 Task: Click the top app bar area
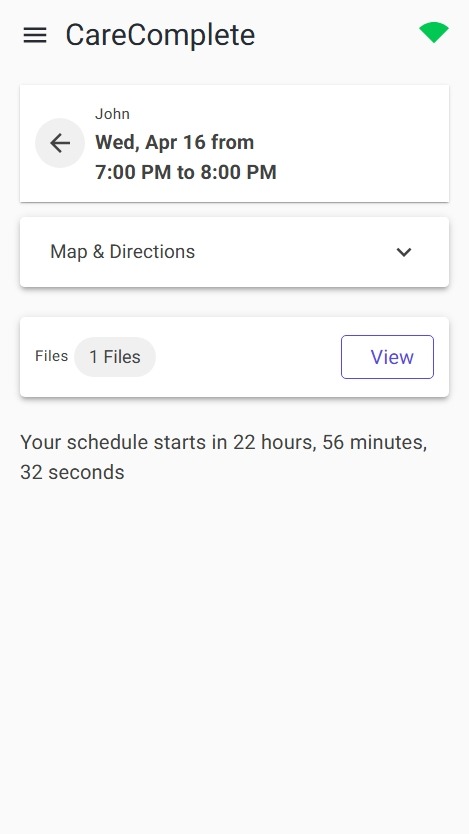pyautogui.click(x=234, y=35)
